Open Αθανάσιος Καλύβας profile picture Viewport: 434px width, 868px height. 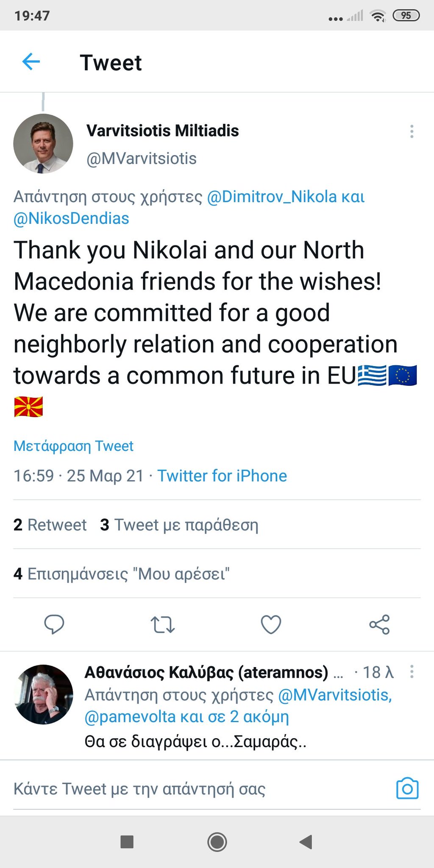tap(43, 694)
